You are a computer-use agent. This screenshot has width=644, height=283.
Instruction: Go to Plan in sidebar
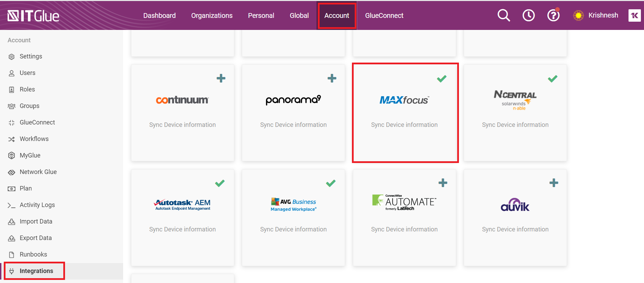coord(26,188)
